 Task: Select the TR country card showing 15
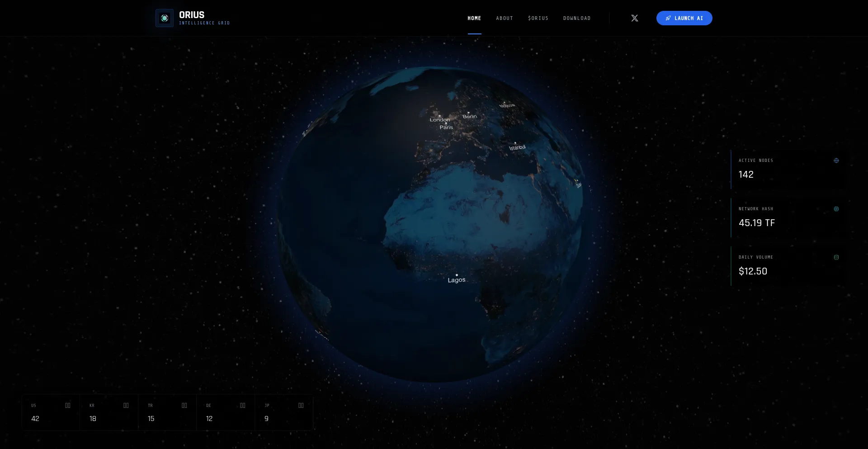tap(167, 412)
